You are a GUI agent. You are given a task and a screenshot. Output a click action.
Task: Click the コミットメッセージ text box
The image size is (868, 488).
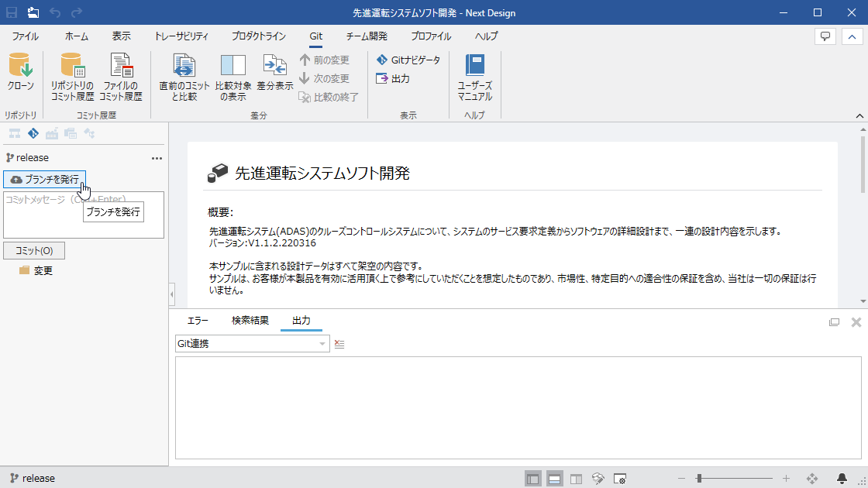(x=84, y=215)
